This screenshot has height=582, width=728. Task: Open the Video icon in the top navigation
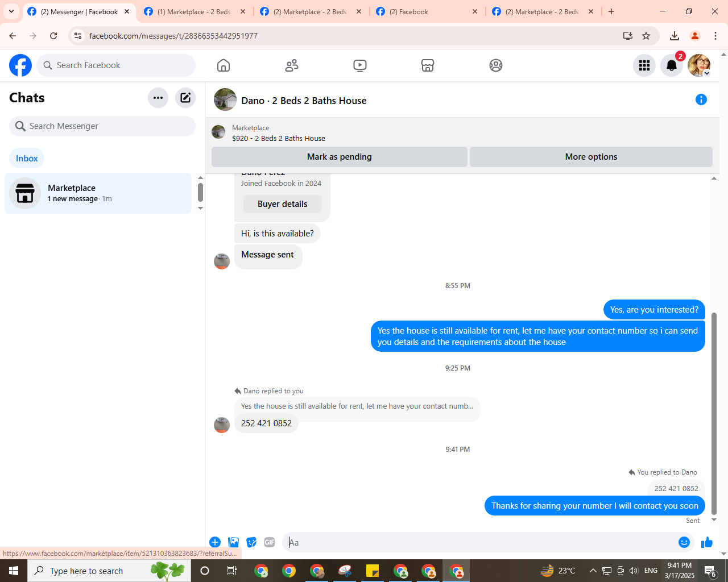(360, 65)
